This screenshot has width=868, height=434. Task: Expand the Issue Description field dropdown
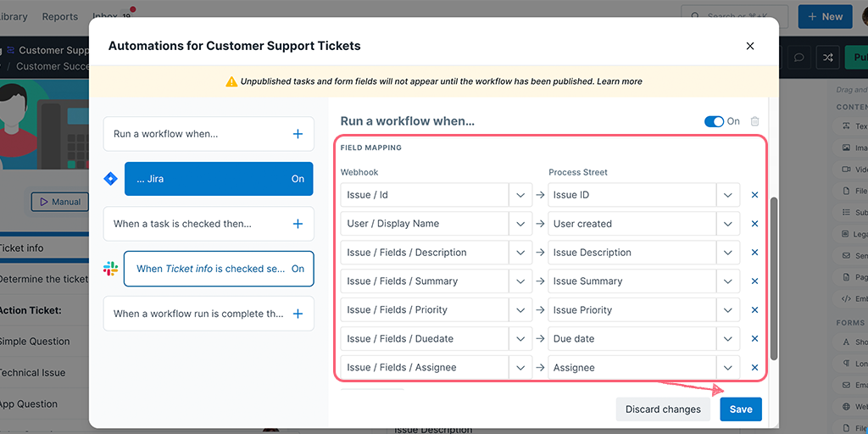tap(728, 253)
